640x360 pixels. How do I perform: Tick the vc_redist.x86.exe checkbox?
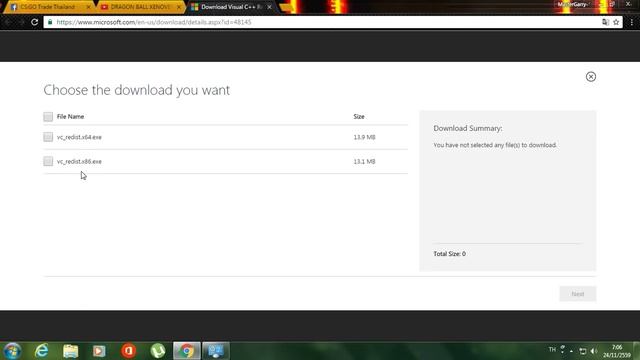point(48,161)
